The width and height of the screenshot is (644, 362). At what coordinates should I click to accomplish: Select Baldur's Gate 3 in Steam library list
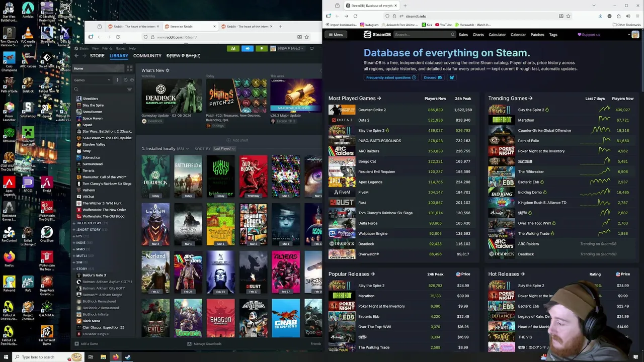94,275
